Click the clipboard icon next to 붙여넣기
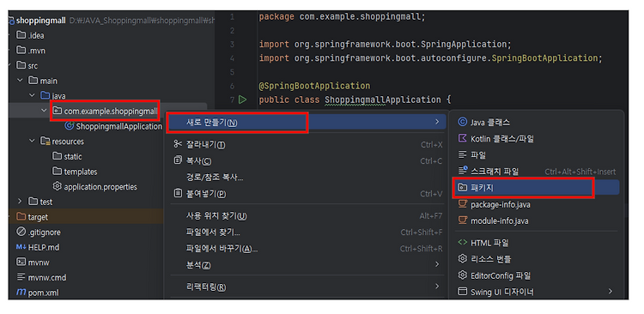This screenshot has height=314, width=644. [178, 193]
